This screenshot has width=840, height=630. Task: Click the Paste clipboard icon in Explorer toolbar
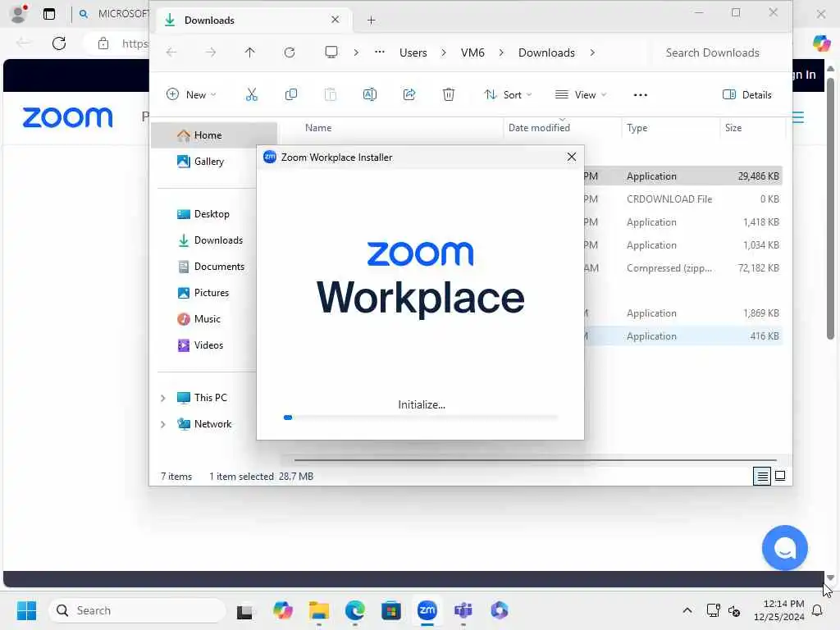331,95
